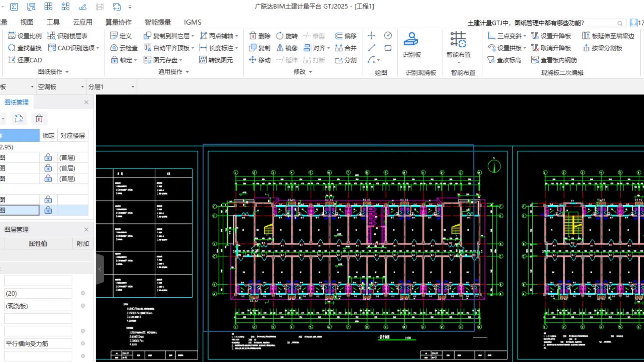Toggle lock on the selected drawing row
644x362 pixels.
click(x=48, y=210)
